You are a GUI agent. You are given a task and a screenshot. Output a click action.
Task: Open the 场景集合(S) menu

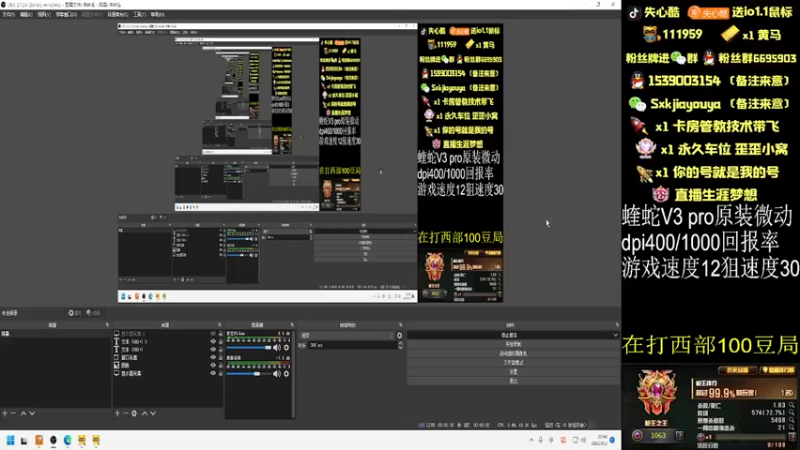click(x=117, y=15)
